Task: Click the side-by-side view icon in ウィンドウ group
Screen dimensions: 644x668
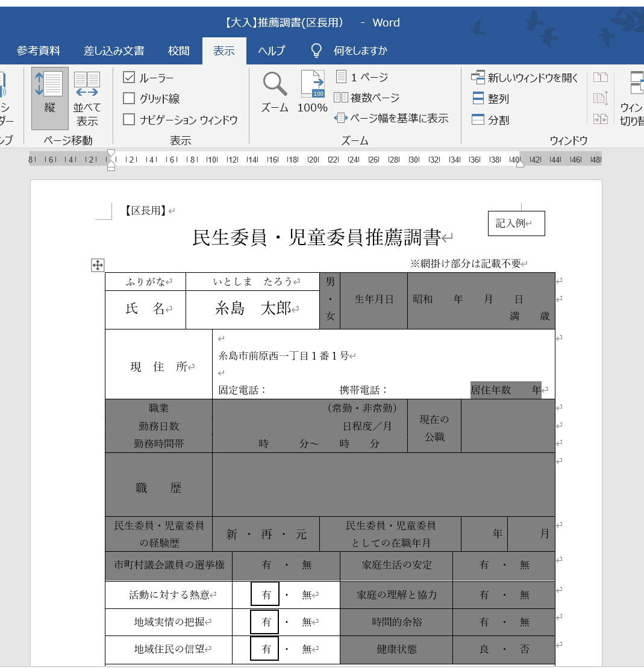Action: coord(601,77)
